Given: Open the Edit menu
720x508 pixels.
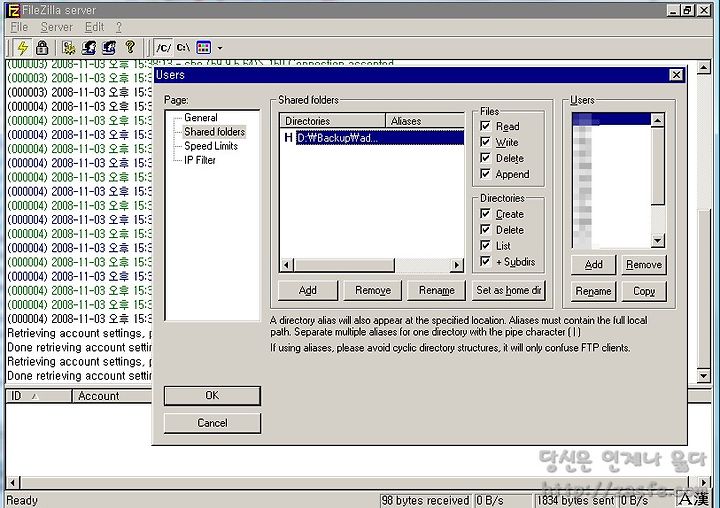Looking at the screenshot, I should [x=94, y=27].
